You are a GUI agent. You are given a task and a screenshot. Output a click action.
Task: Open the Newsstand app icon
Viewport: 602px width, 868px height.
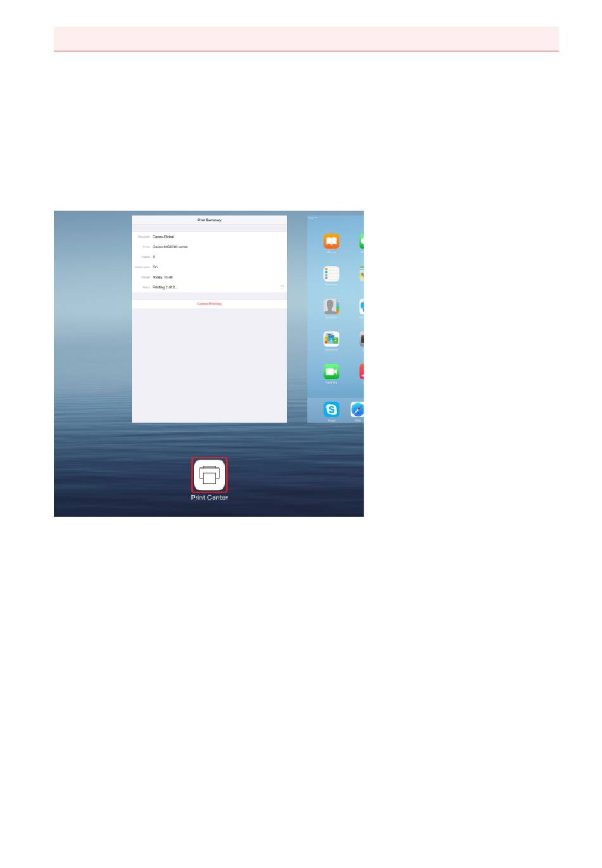[331, 339]
